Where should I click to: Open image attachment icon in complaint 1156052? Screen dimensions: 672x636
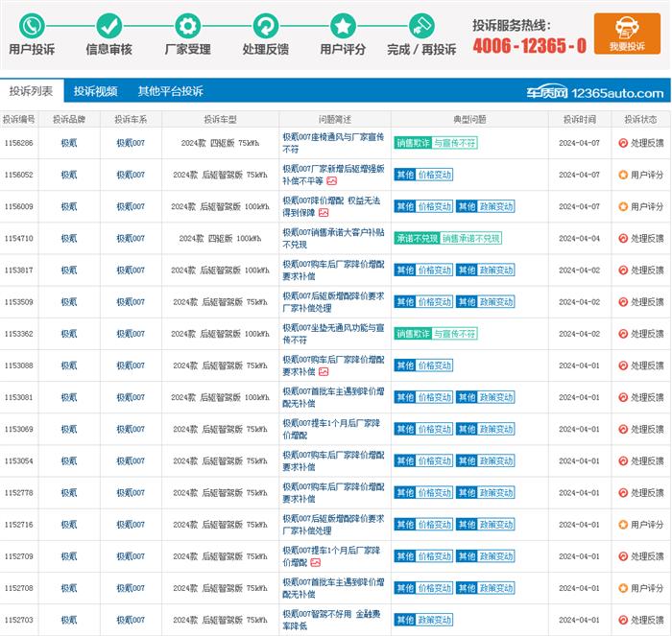click(332, 181)
